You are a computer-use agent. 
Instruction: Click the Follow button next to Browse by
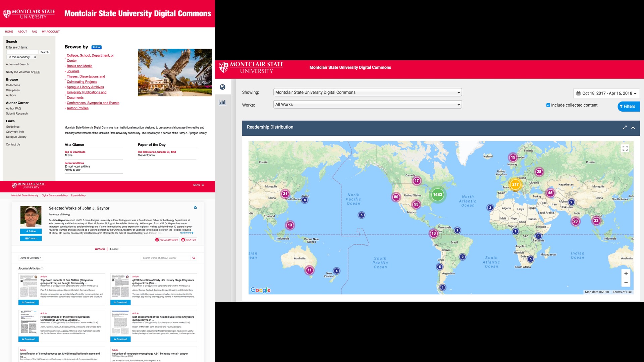coord(96,47)
